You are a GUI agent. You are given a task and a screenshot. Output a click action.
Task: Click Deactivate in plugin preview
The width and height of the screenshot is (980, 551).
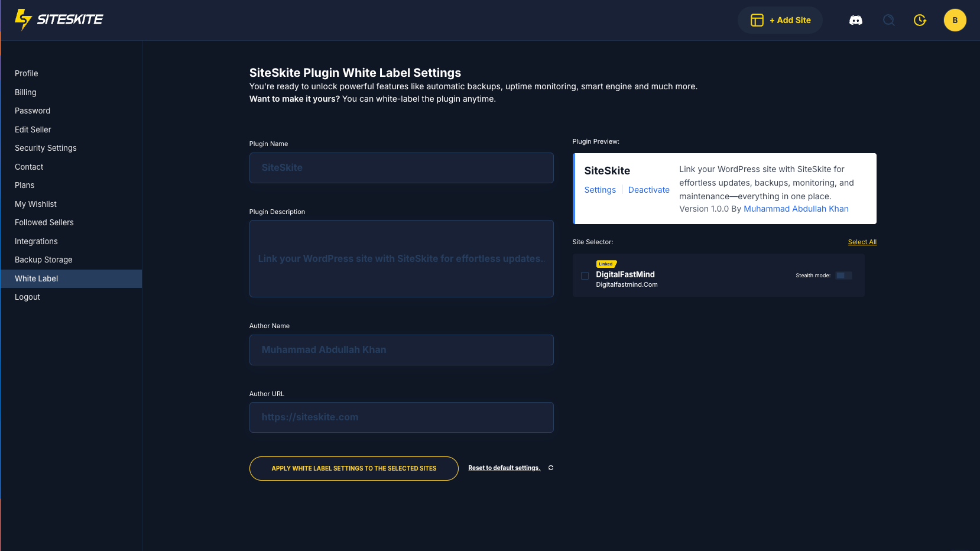(x=648, y=190)
